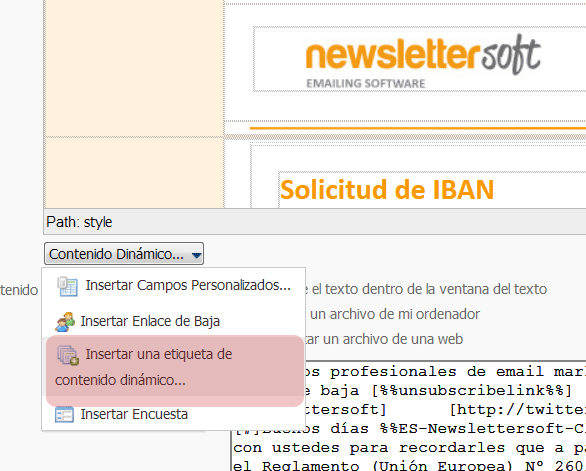Click the Insertar Campos Personalizados icon
The image size is (586, 471).
[68, 286]
